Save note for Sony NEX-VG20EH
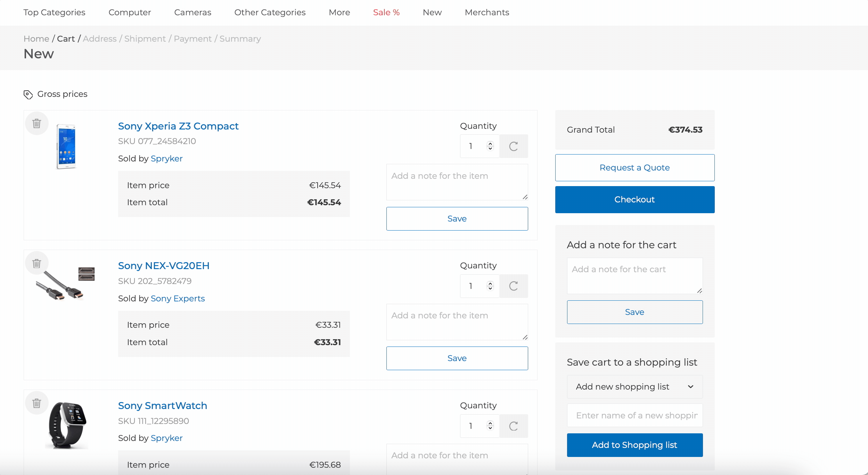868x475 pixels. pos(457,358)
